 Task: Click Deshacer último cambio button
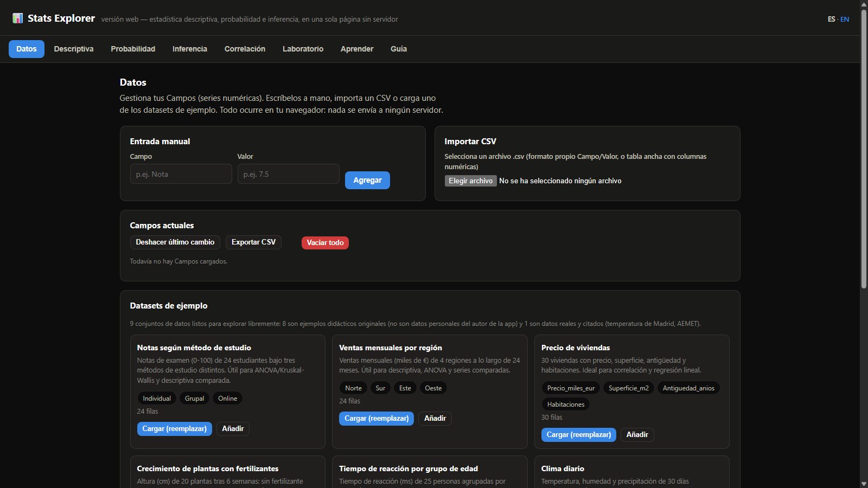coord(175,242)
